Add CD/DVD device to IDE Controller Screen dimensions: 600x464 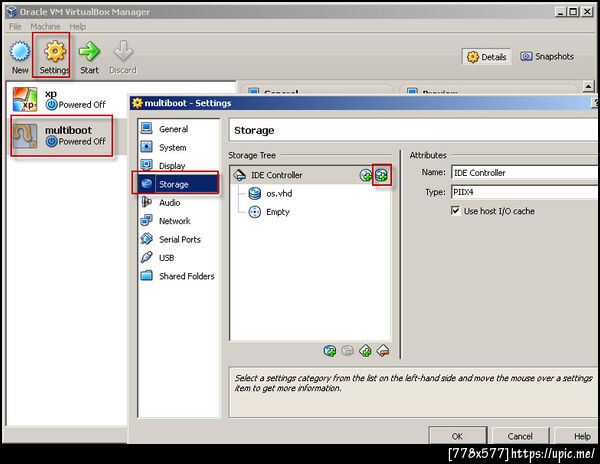click(365, 175)
